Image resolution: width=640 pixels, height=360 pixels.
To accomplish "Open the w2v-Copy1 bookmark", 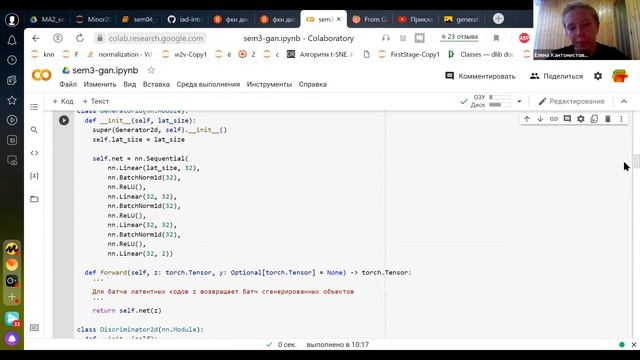I will coord(184,54).
